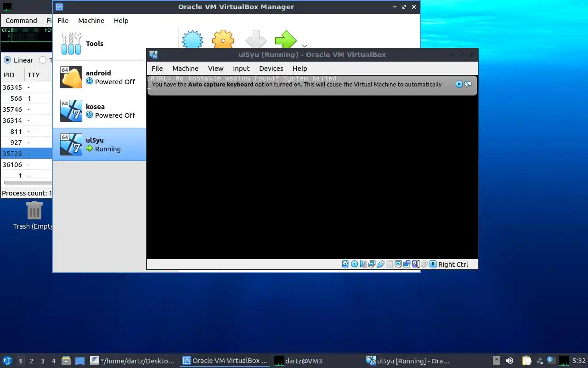Click the mouse integration status icon
This screenshot has width=588, height=368.
pyautogui.click(x=424, y=264)
